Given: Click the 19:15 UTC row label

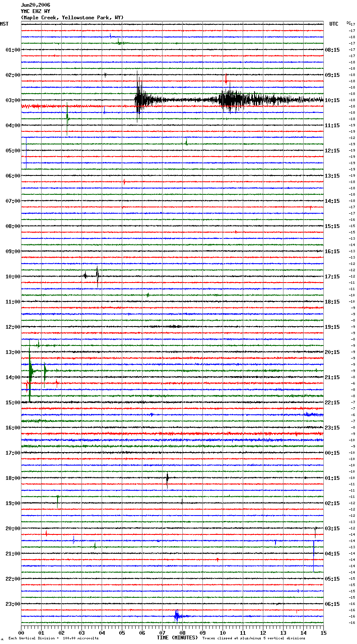Looking at the screenshot, I should click(332, 327).
